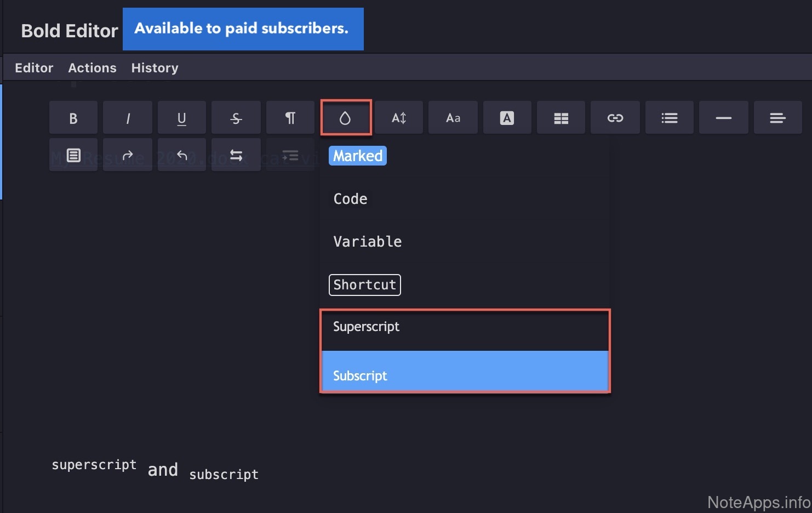Click the redo arrow icon
The height and width of the screenshot is (513, 812).
click(x=128, y=155)
